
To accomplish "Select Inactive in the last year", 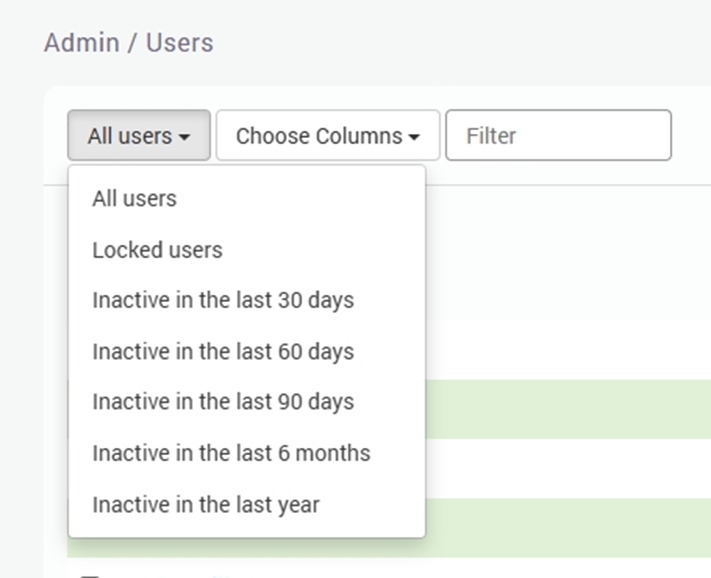I will [206, 505].
